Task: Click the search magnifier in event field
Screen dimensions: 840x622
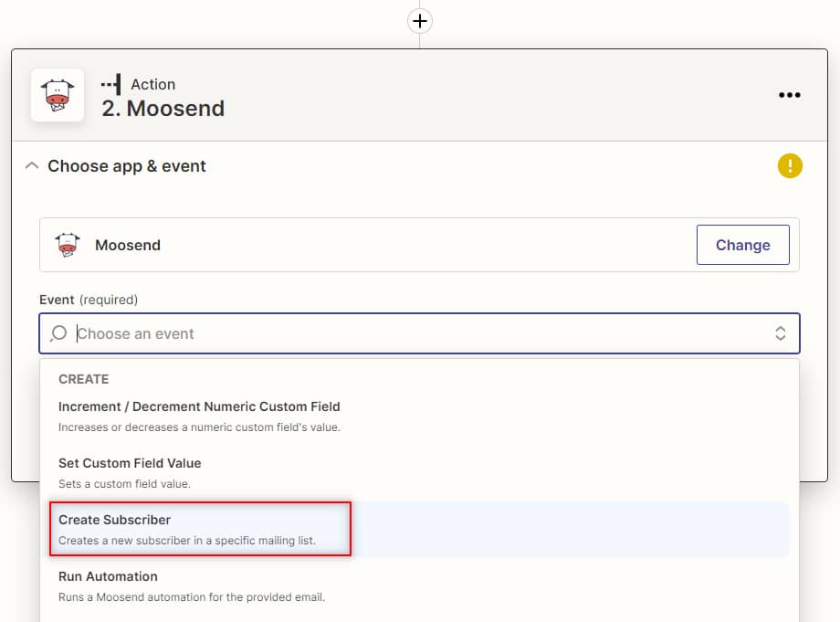Action: click(x=58, y=333)
